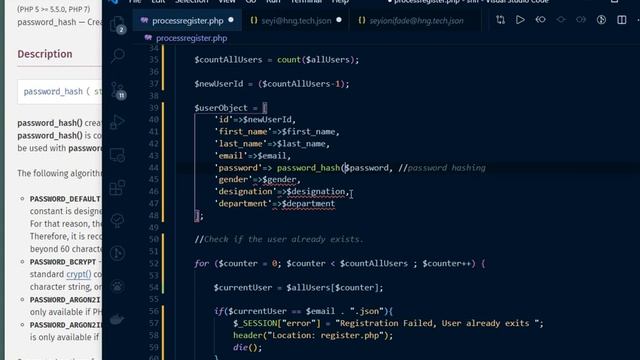Open changes with previous revision icon

[540, 20]
